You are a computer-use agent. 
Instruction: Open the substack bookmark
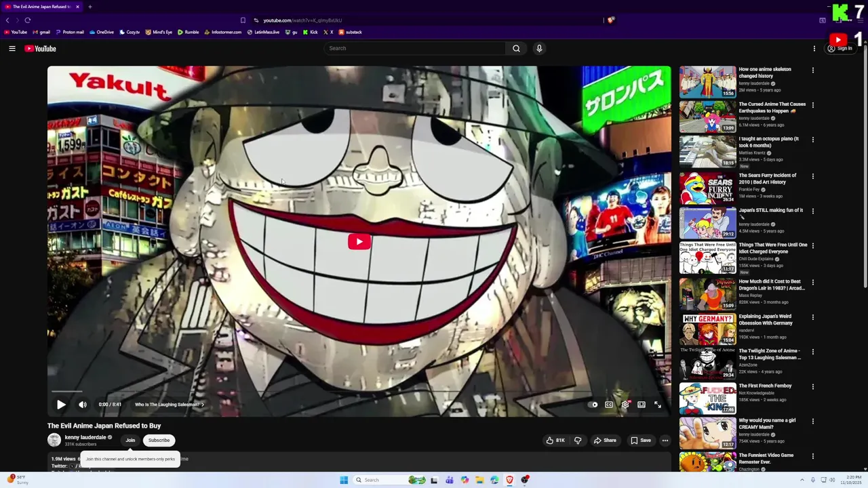coord(351,32)
